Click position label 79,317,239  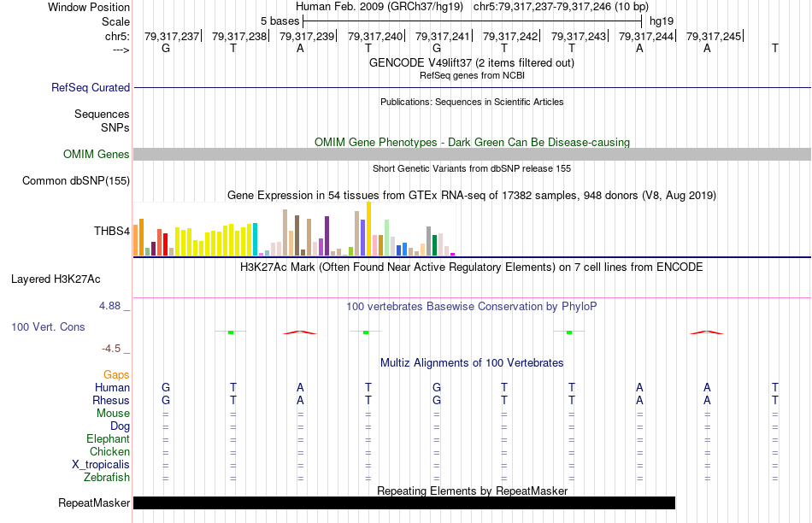[x=307, y=36]
